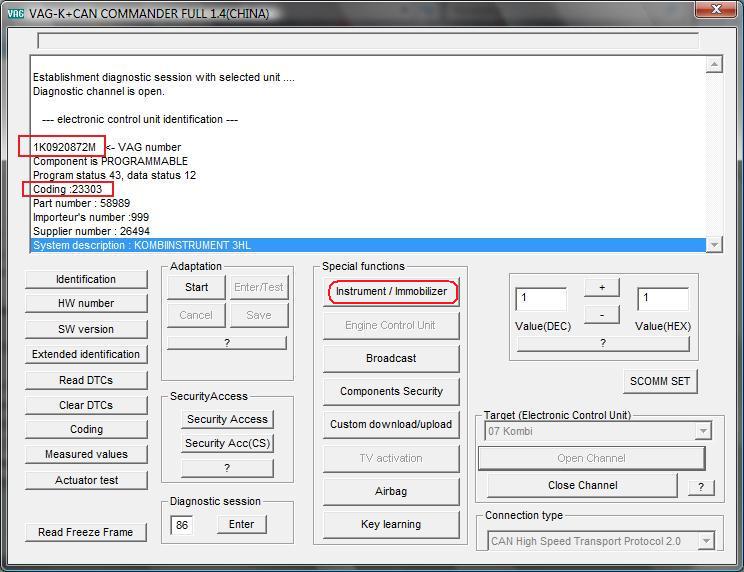Select the 'Part number : 58989' line
The image size is (744, 572).
click(x=81, y=203)
